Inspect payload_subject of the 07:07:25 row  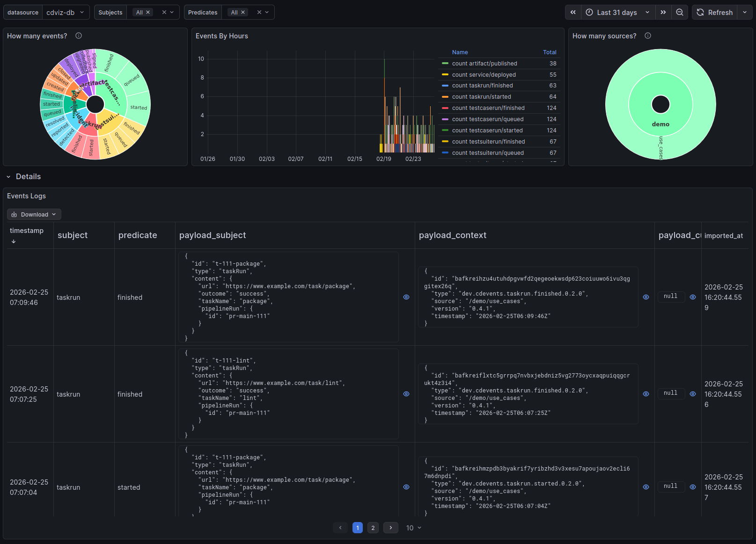[406, 394]
